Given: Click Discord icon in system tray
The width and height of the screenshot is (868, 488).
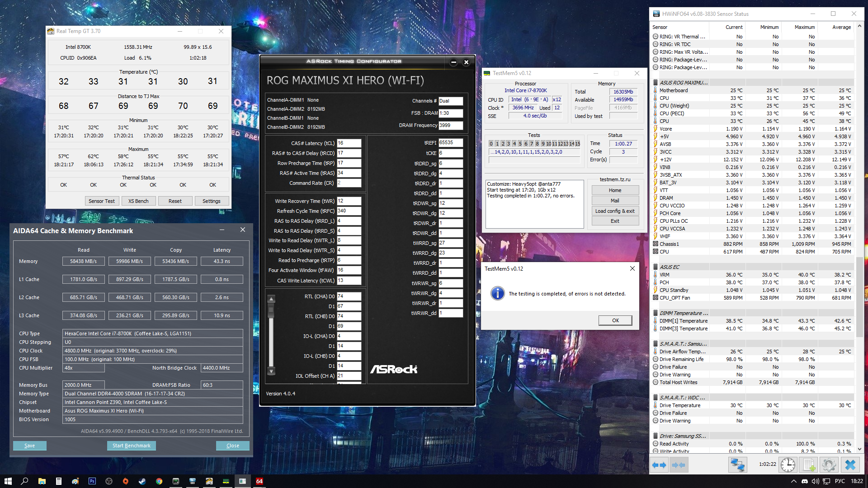Looking at the screenshot, I should (805, 481).
